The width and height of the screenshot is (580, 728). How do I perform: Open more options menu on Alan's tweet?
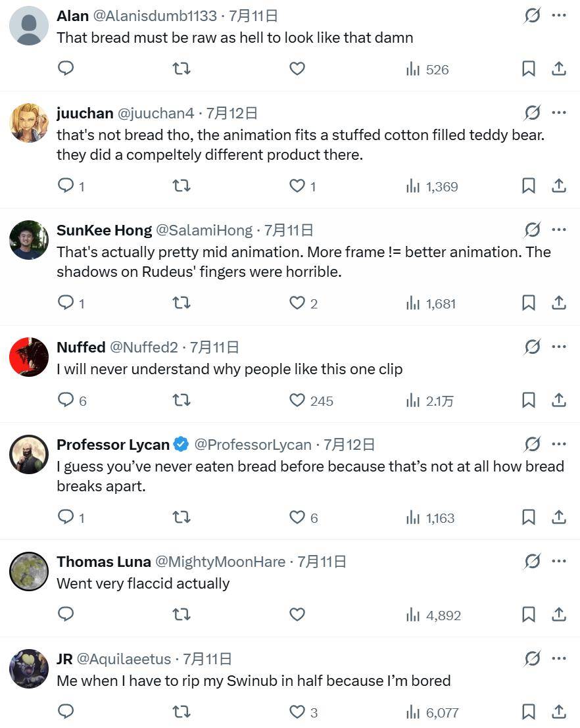tap(559, 15)
